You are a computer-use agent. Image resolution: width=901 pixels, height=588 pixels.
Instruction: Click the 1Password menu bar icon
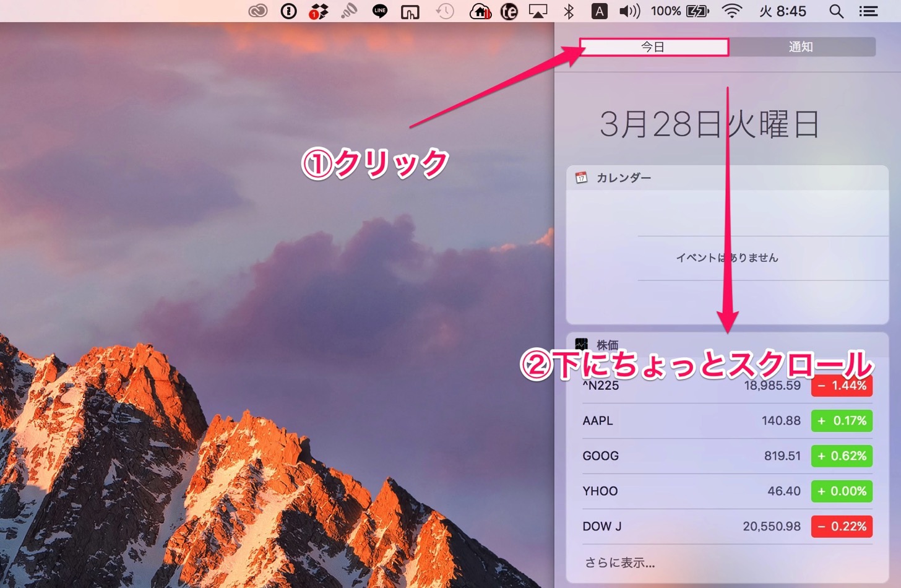(x=288, y=11)
